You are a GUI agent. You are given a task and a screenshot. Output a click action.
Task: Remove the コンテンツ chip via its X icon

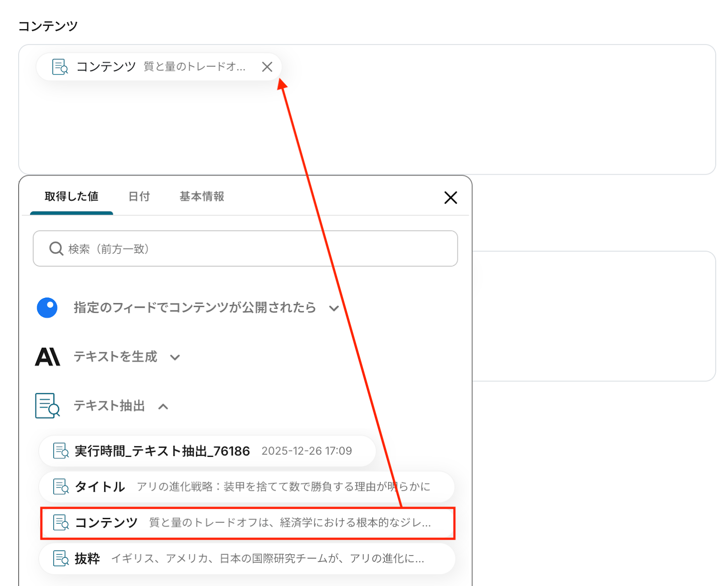pos(267,67)
